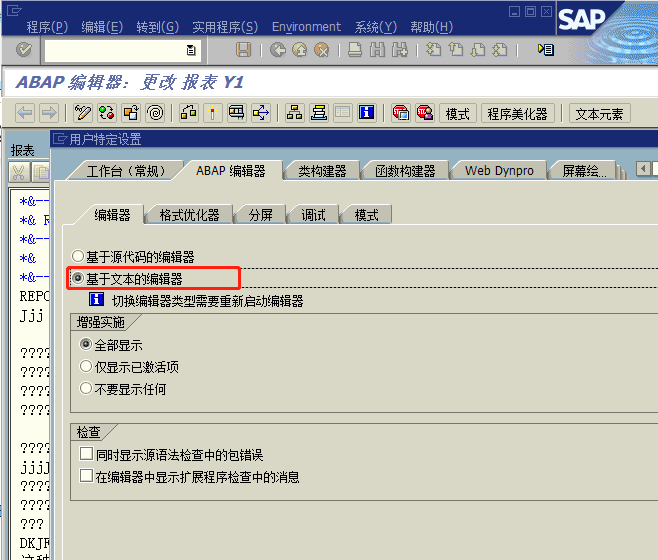Image resolution: width=658 pixels, height=560 pixels.
Task: Click the yellow Exit up-arrow icon
Action: [300, 50]
